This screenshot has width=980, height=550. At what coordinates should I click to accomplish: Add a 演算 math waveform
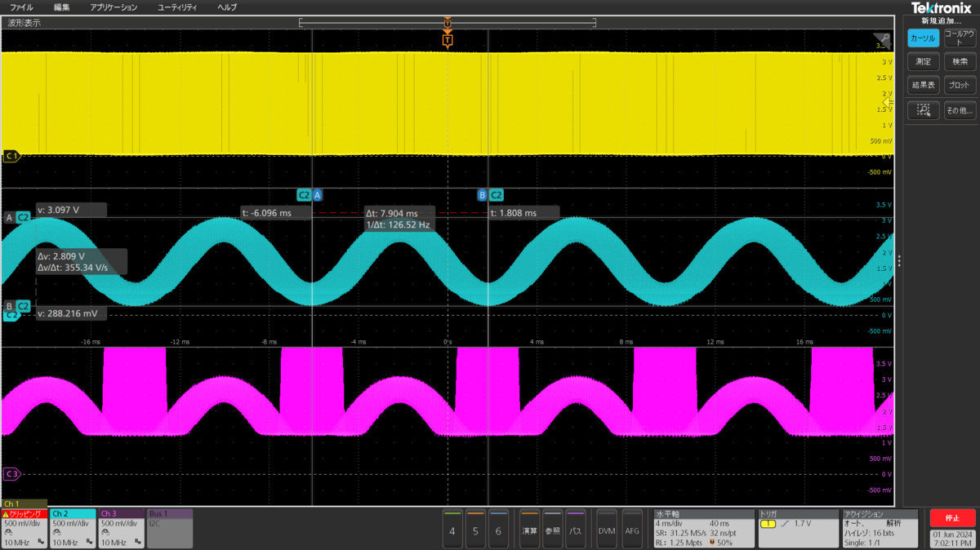coord(529,529)
